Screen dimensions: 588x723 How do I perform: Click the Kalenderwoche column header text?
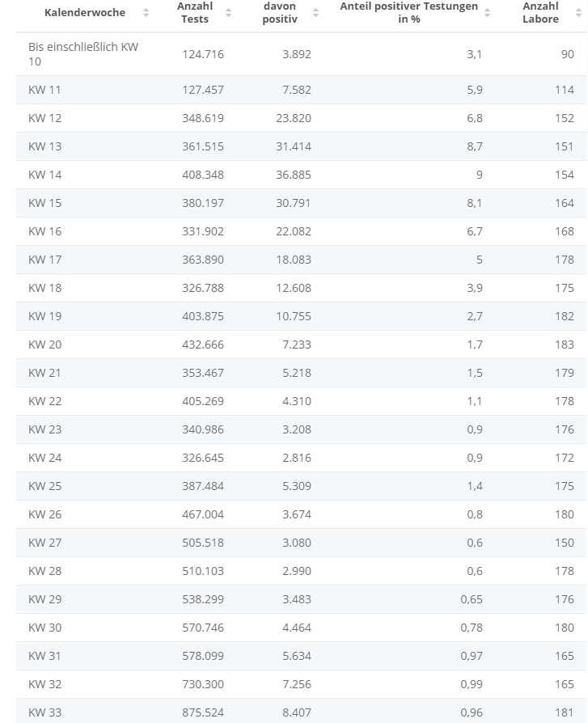tap(85, 13)
